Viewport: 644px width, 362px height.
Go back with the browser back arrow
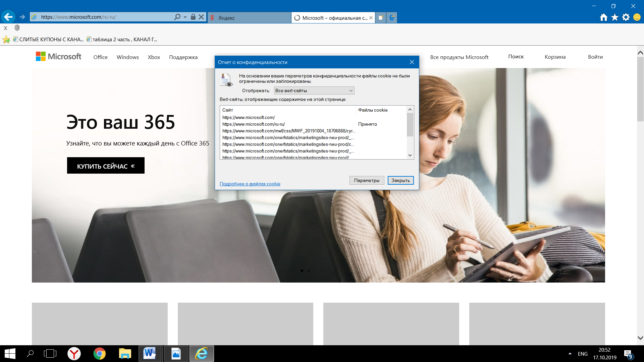[x=8, y=17]
